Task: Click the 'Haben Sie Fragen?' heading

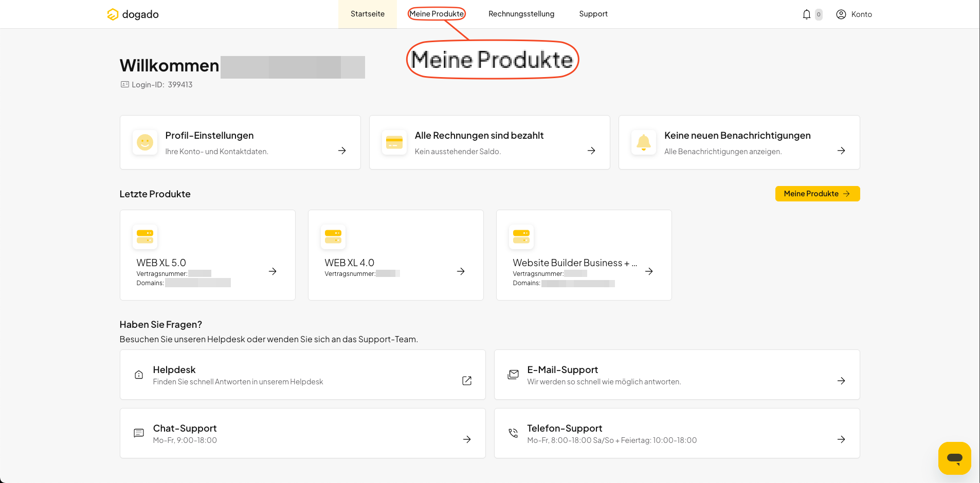Action: [x=160, y=325]
